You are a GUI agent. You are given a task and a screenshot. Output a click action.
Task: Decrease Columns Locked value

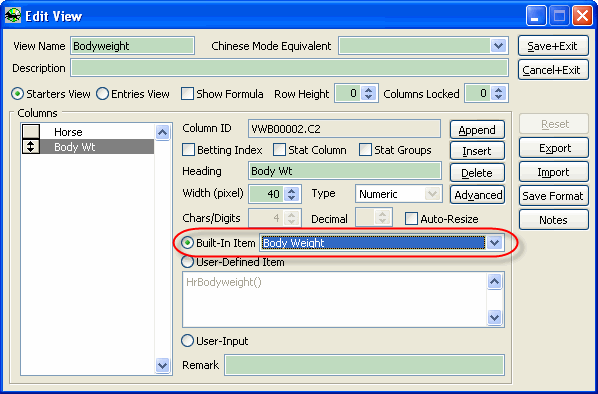point(498,97)
